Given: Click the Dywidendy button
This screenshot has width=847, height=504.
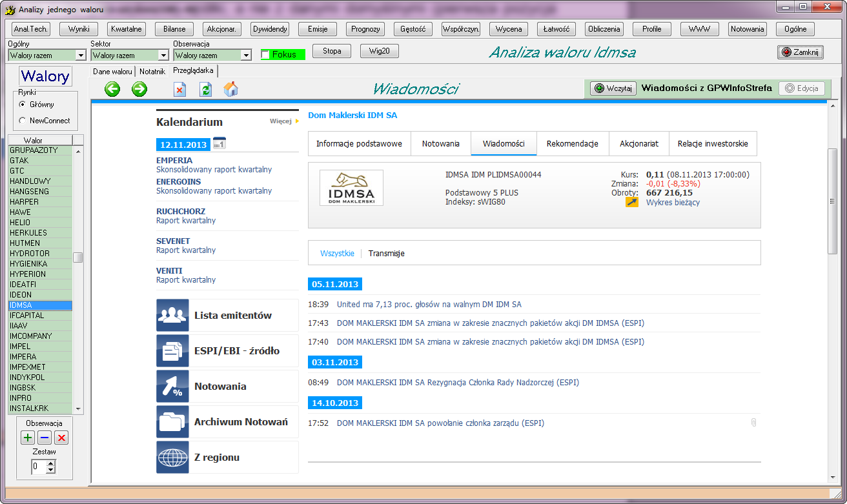Looking at the screenshot, I should pyautogui.click(x=270, y=29).
